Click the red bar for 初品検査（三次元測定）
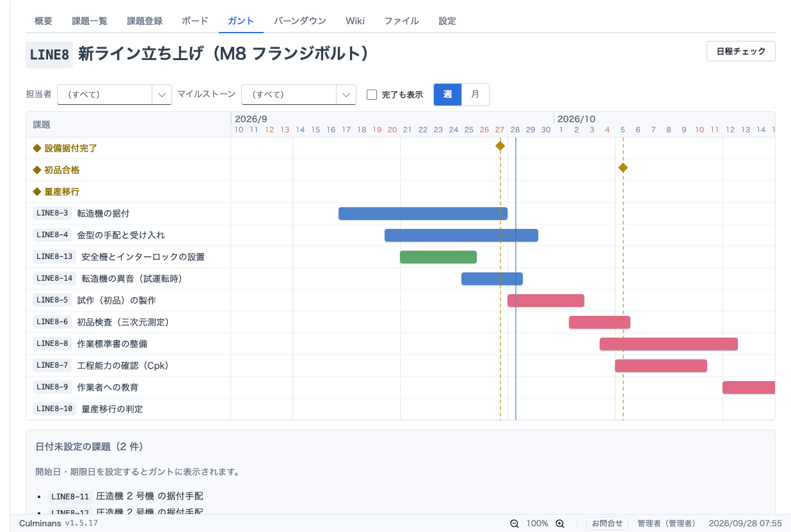This screenshot has width=791, height=532. click(x=600, y=322)
